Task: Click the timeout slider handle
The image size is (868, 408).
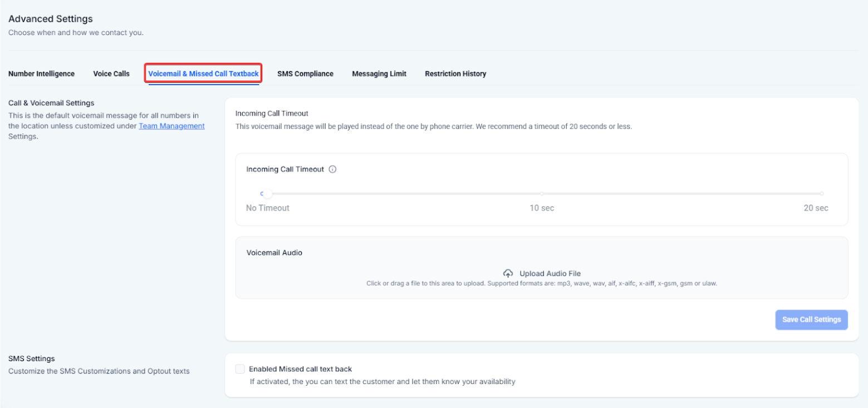Action: 268,194
